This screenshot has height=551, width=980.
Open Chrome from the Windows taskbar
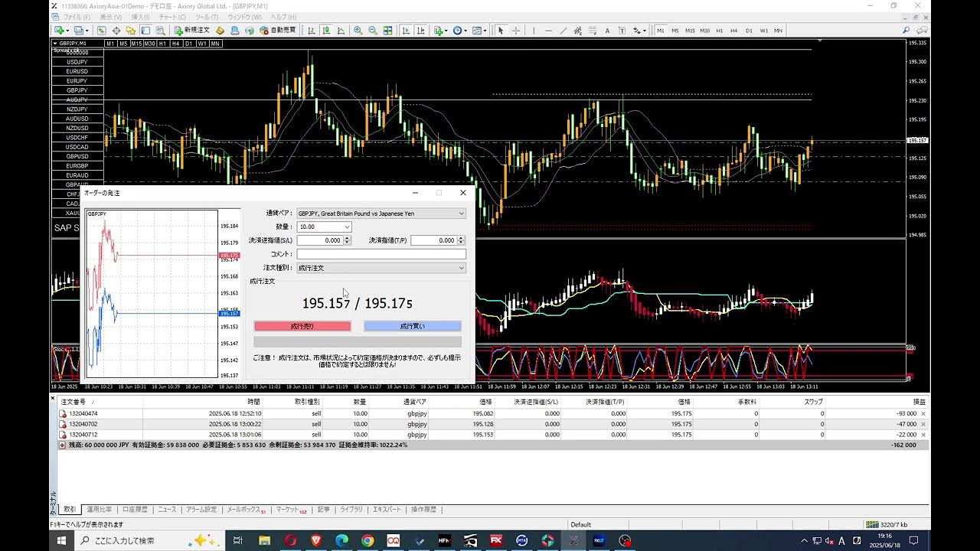click(367, 540)
